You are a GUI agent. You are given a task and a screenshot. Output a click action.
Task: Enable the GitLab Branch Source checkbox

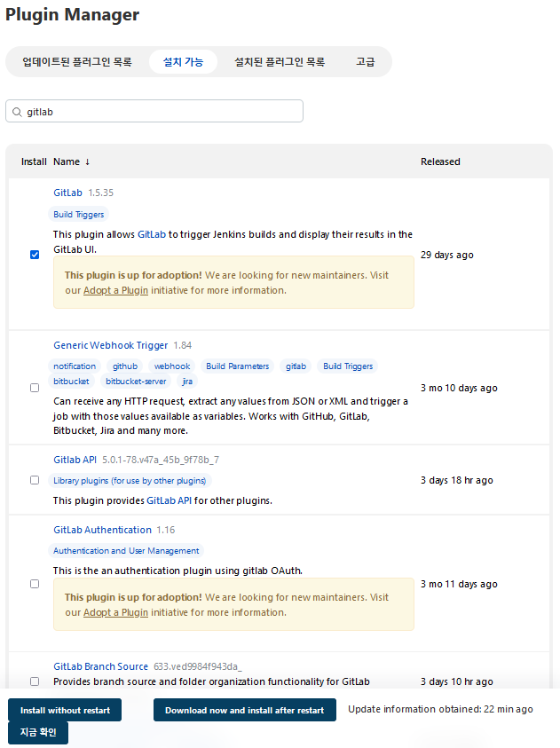(35, 681)
